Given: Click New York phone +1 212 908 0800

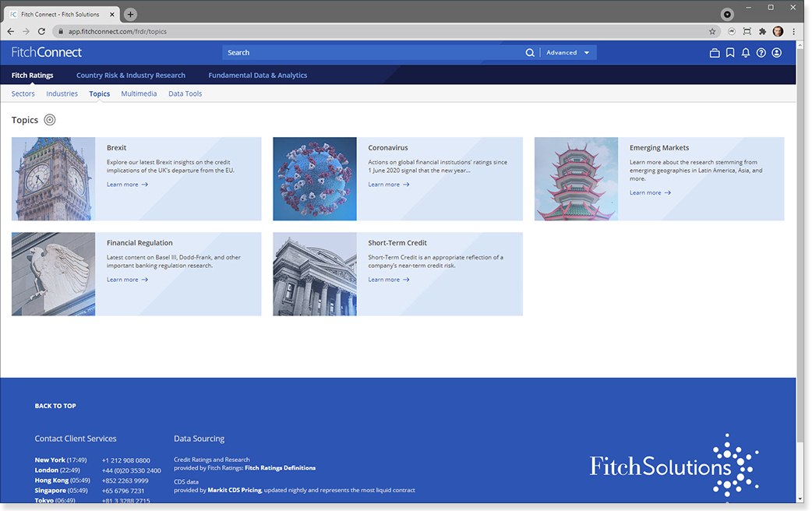Looking at the screenshot, I should (x=125, y=461).
